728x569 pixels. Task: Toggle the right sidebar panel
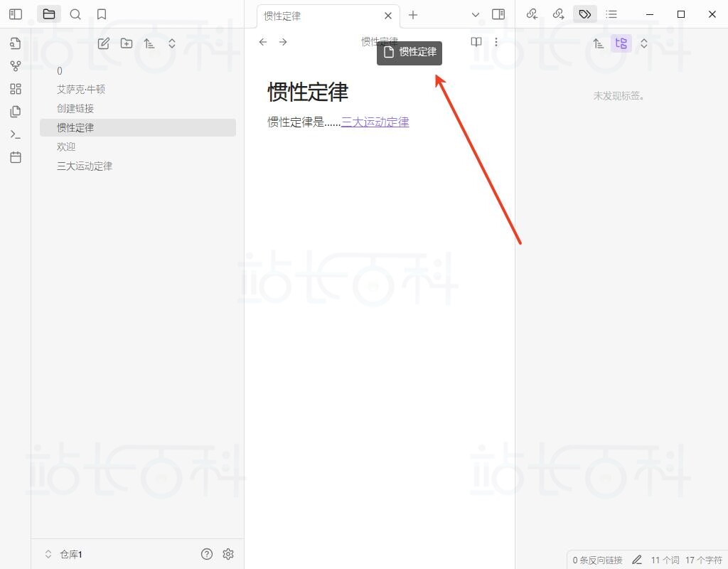[498, 14]
